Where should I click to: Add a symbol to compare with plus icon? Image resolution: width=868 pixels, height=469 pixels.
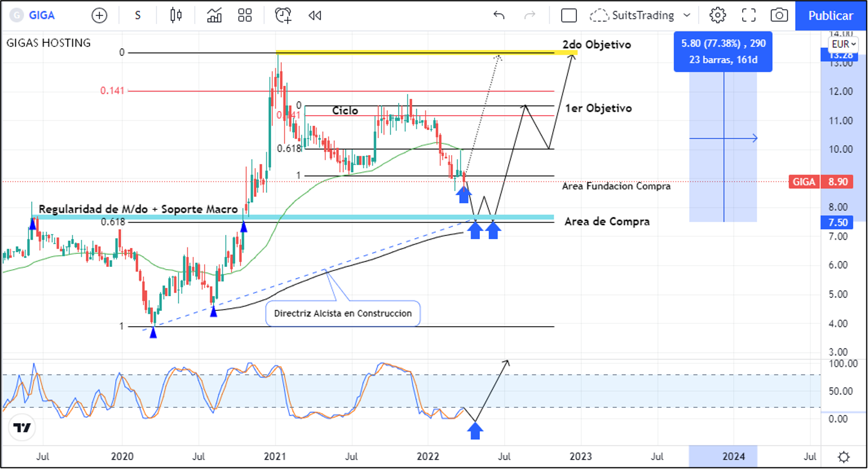[x=99, y=15]
